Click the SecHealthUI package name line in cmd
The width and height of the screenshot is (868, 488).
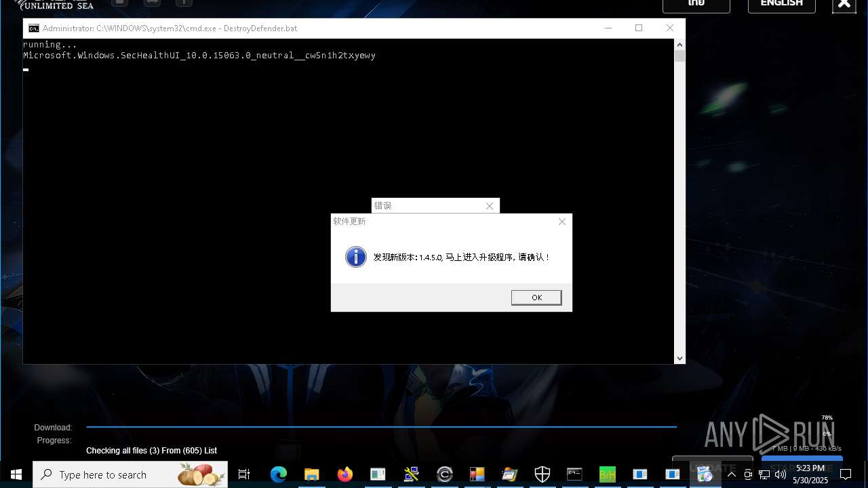click(199, 56)
